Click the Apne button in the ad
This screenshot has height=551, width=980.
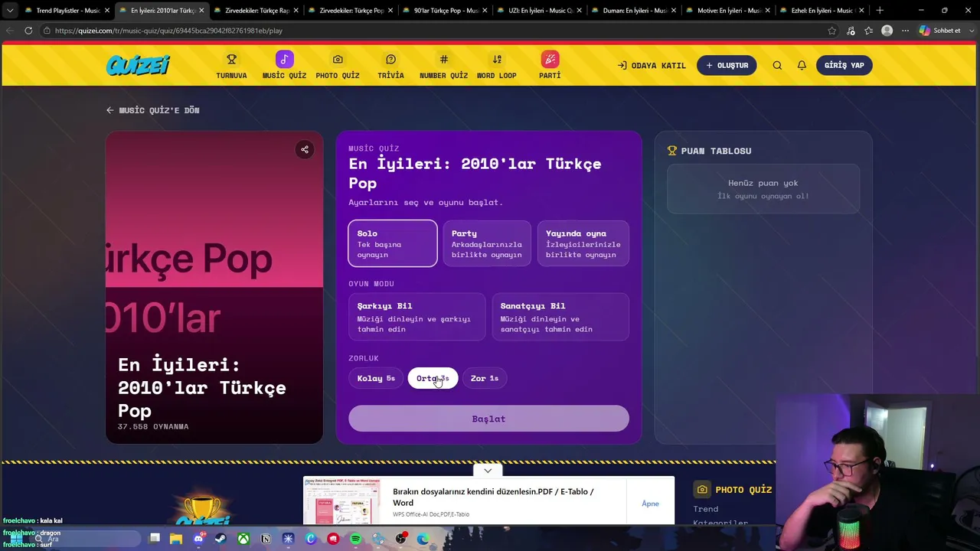650,504
